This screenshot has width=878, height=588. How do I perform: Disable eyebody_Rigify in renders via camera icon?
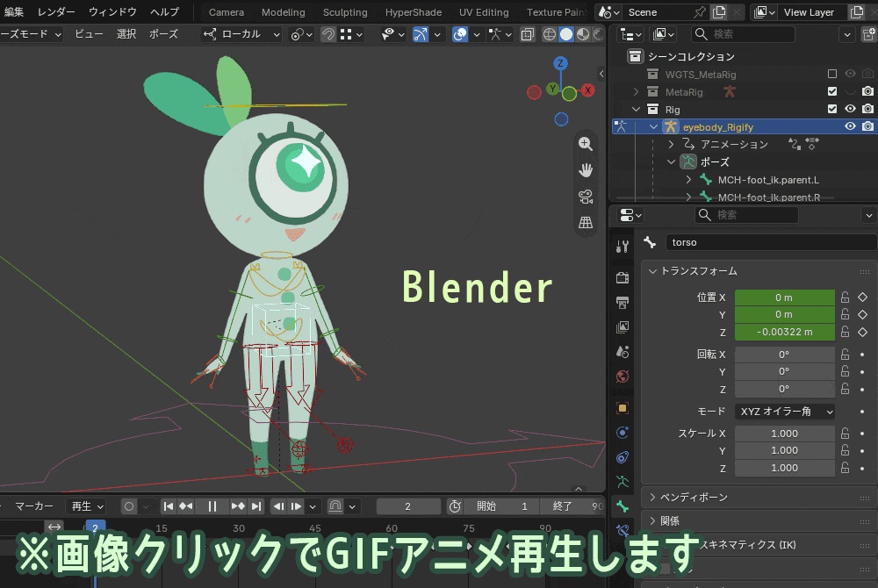[867, 126]
